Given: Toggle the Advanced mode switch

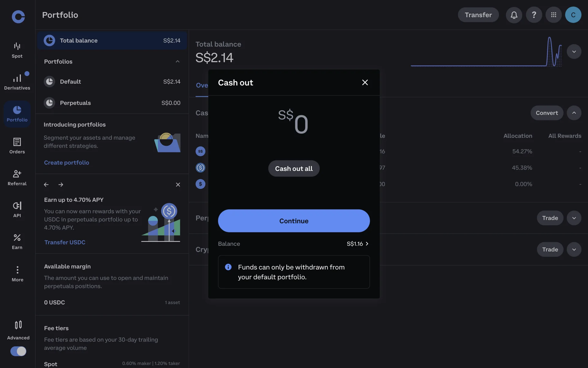Looking at the screenshot, I should 18,351.
